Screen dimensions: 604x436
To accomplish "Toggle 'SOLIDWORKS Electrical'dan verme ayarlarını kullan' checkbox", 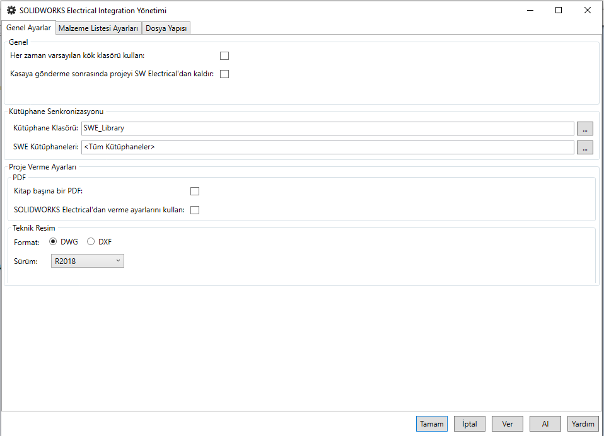I will pos(195,210).
